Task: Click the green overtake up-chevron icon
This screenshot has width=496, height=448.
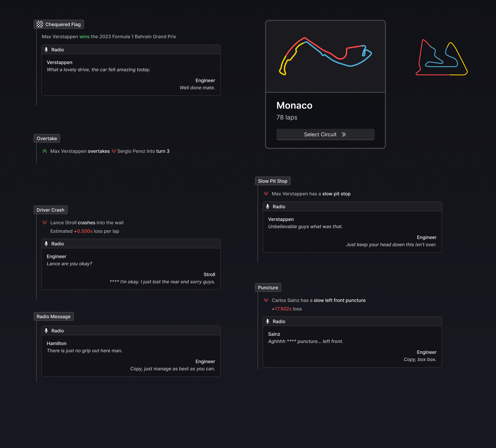Action: pos(45,151)
